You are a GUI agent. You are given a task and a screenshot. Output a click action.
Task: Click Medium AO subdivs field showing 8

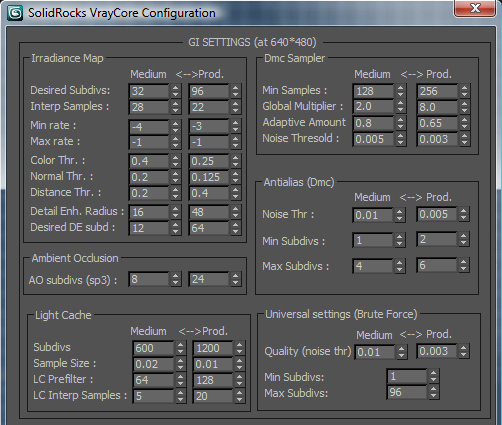(x=149, y=279)
